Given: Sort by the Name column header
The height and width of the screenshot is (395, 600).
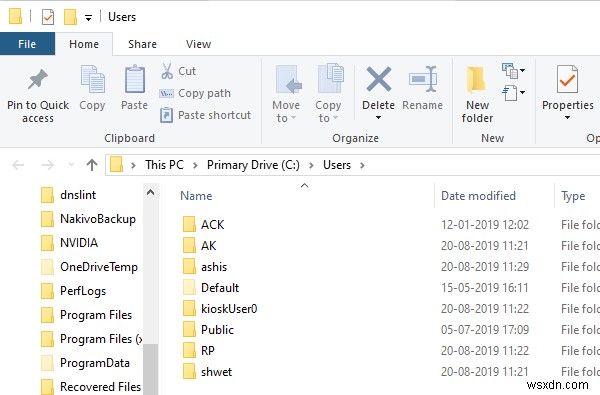Looking at the screenshot, I should tap(196, 196).
